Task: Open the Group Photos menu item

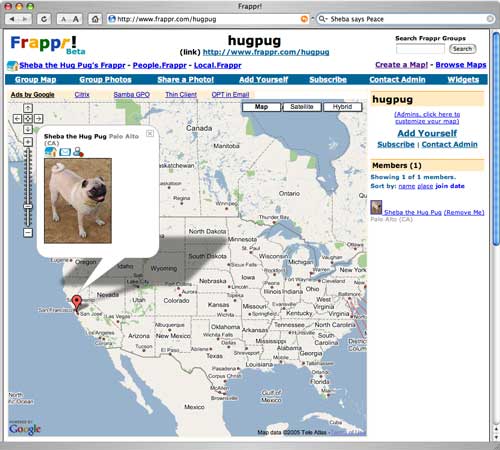Action: pos(105,80)
